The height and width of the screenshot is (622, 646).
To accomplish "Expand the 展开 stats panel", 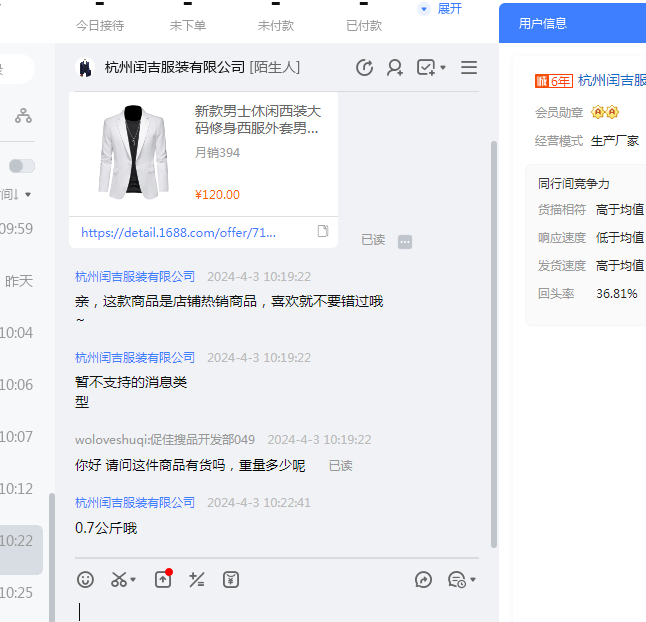I will click(x=441, y=9).
